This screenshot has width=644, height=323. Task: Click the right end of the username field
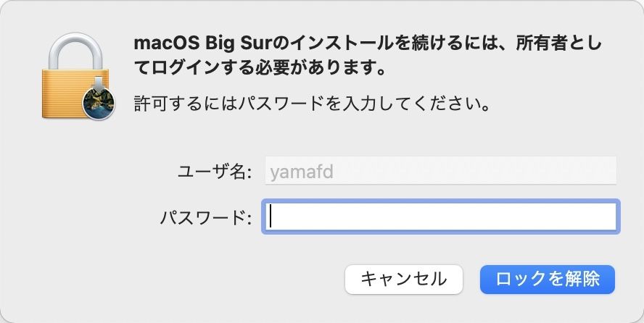(608, 170)
